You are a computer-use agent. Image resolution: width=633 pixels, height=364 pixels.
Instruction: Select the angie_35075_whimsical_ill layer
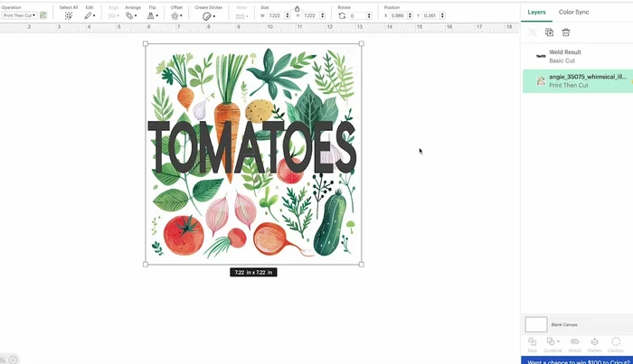(578, 81)
